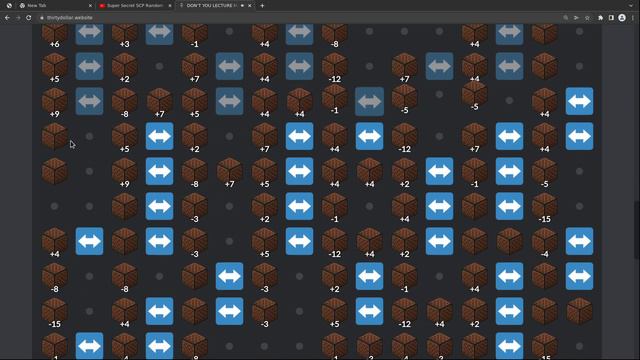Click the dimmed loop icon between +4 and -12

pyautogui.click(x=300, y=66)
